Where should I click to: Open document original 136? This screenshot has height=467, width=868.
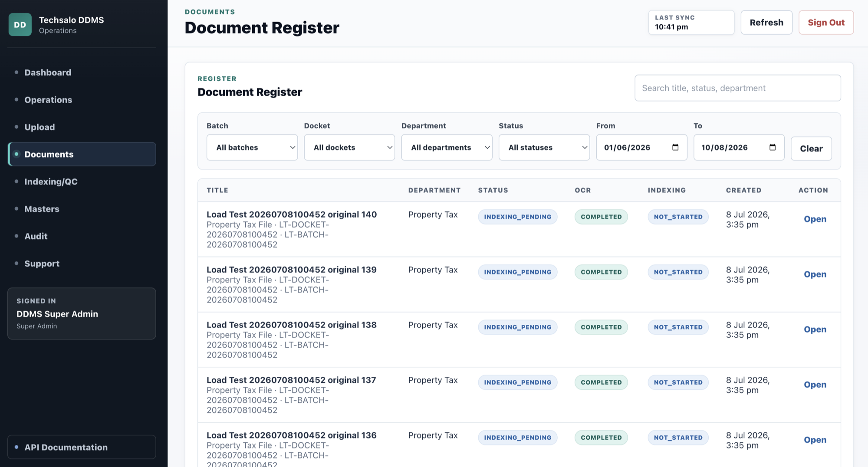(x=815, y=440)
